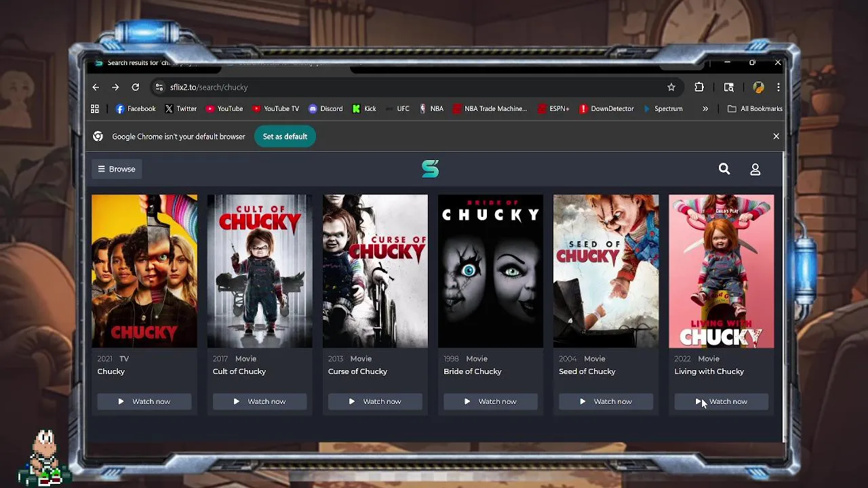Go forward with the browser forward arrow
868x488 pixels.
coord(115,87)
